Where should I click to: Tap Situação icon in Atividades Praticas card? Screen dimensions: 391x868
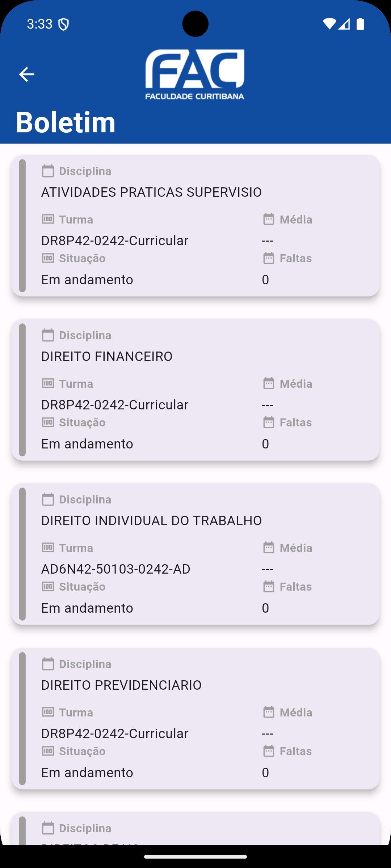(48, 258)
